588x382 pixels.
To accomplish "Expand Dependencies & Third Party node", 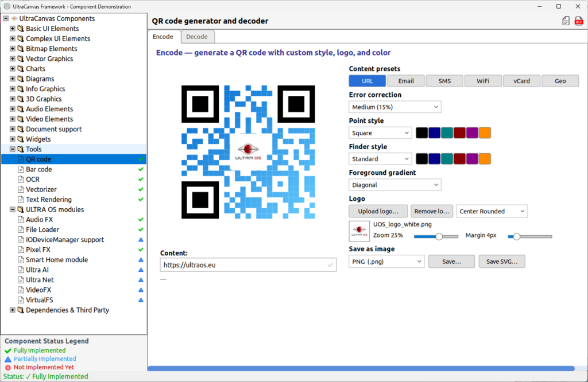I will pyautogui.click(x=13, y=310).
